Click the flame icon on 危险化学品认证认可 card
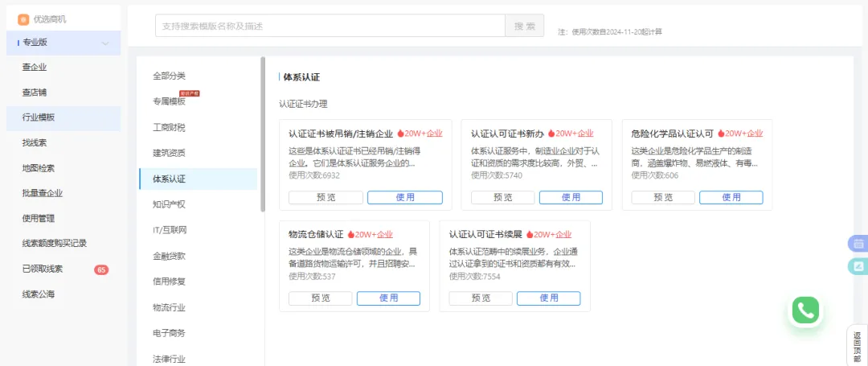The image size is (868, 366). [721, 134]
